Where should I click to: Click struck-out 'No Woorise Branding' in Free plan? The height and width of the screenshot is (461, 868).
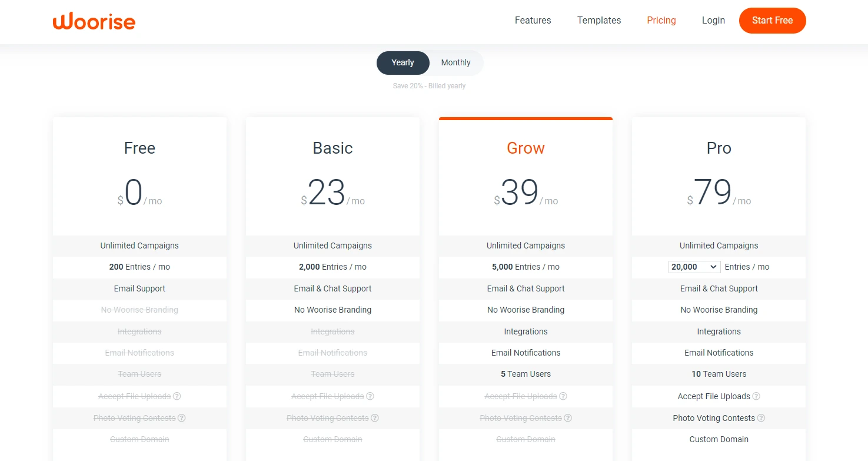139,310
